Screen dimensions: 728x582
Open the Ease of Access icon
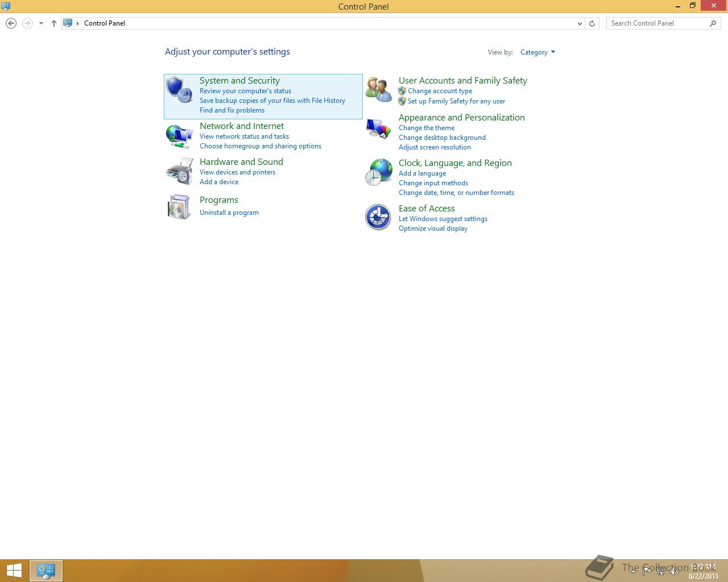378,217
